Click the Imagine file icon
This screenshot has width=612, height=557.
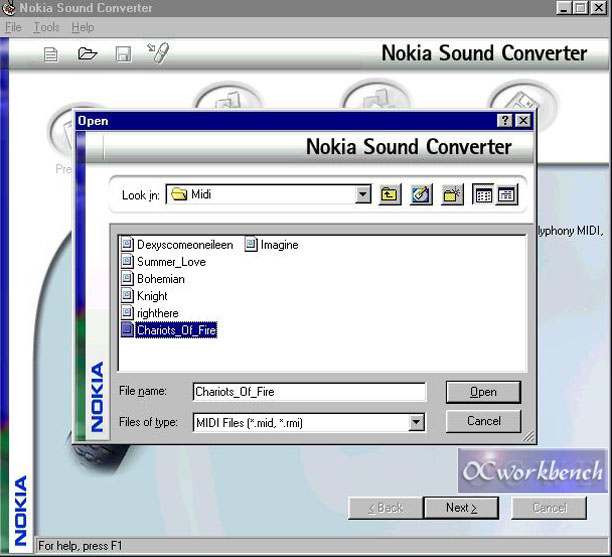pyautogui.click(x=251, y=244)
